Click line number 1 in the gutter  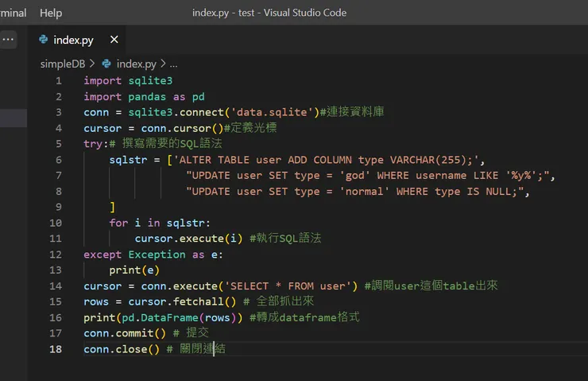click(58, 80)
